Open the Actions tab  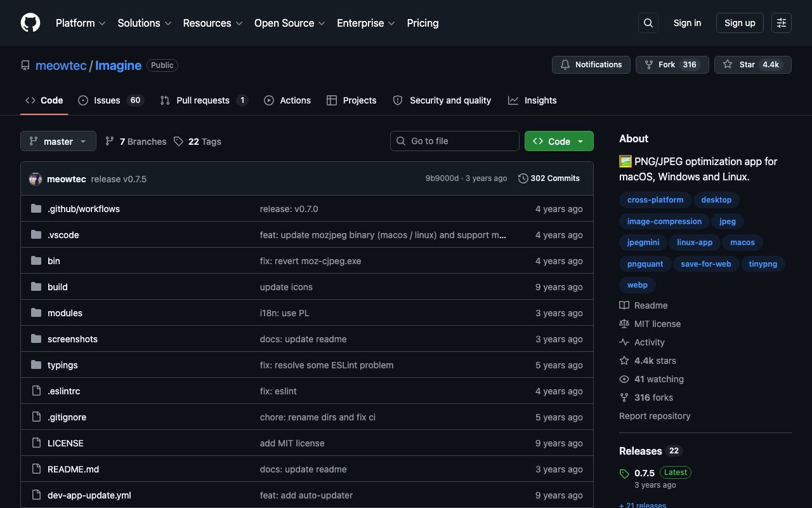[287, 100]
